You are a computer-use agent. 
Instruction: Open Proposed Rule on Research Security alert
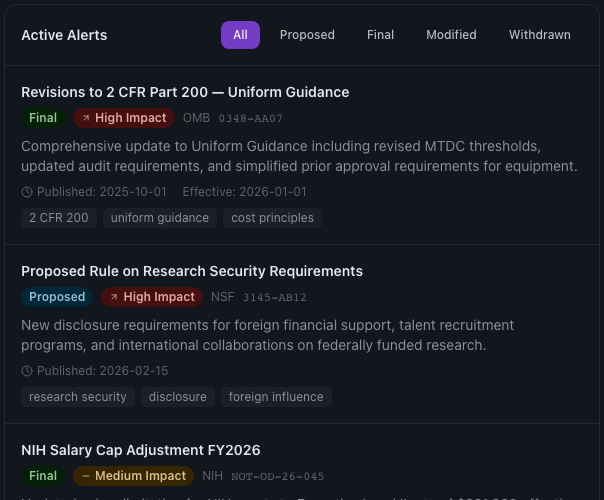(192, 271)
